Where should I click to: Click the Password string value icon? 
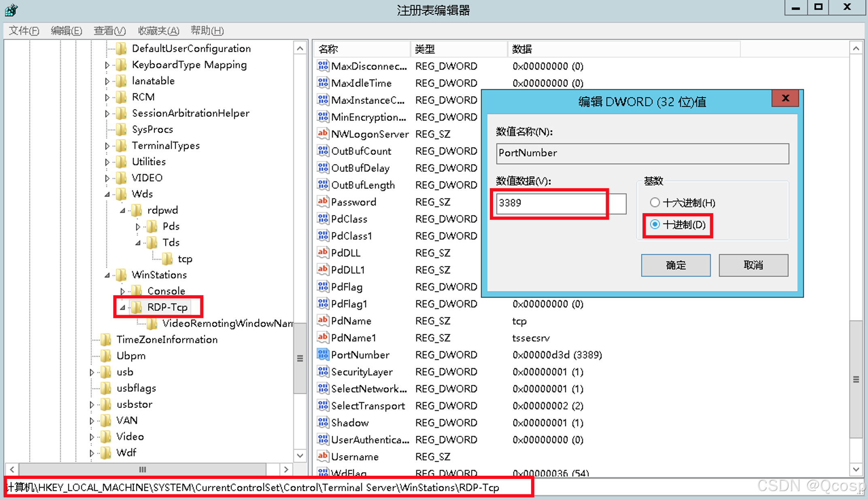(x=323, y=201)
